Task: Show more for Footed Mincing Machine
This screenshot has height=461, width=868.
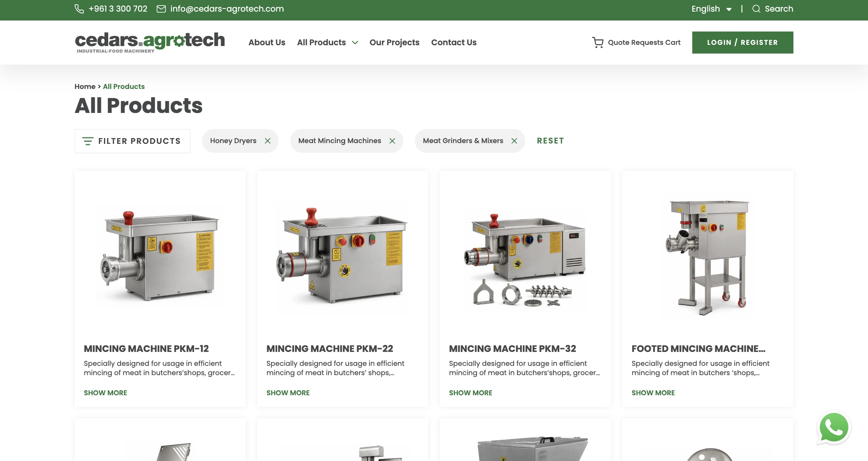Action: [x=654, y=393]
